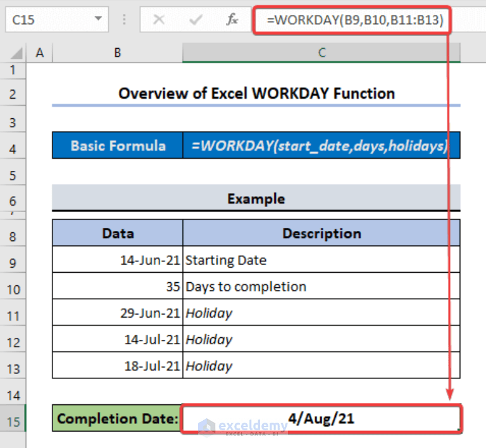This screenshot has height=448, width=486.
Task: Select the 'Data' header cell
Action: pyautogui.click(x=118, y=233)
